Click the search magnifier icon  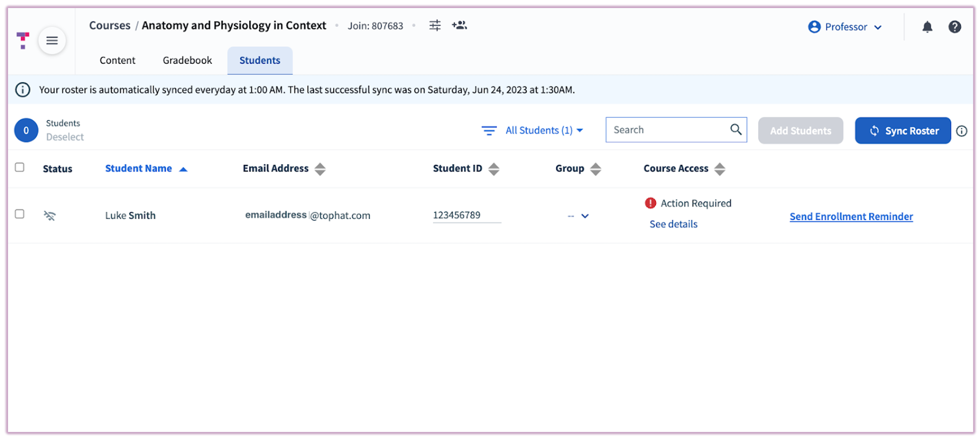click(736, 130)
